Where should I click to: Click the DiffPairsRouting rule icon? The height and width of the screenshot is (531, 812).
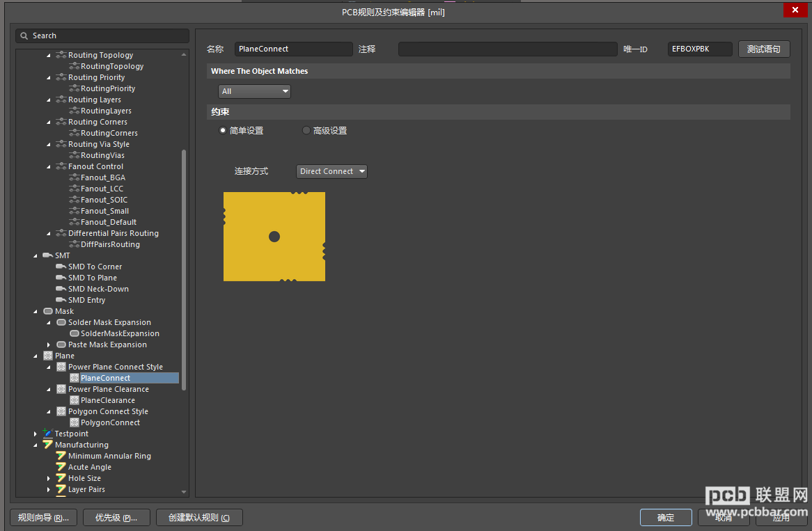(74, 244)
